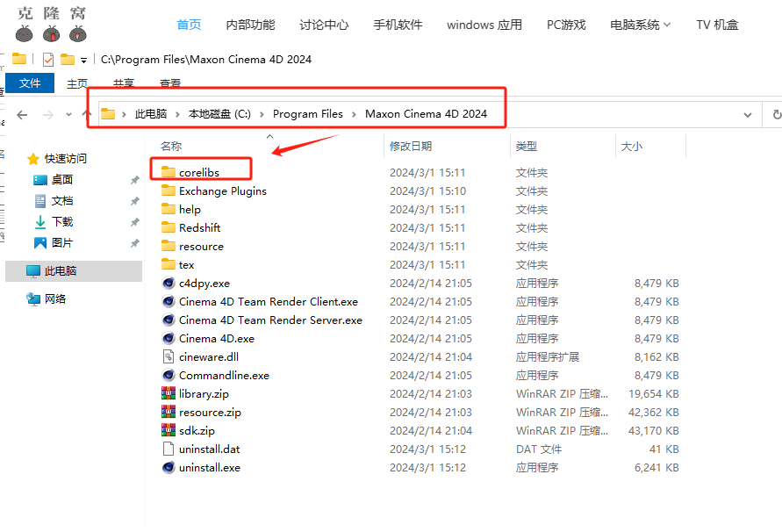Select 桌面 in Quick access
Image resolution: width=782 pixels, height=532 pixels.
(62, 180)
